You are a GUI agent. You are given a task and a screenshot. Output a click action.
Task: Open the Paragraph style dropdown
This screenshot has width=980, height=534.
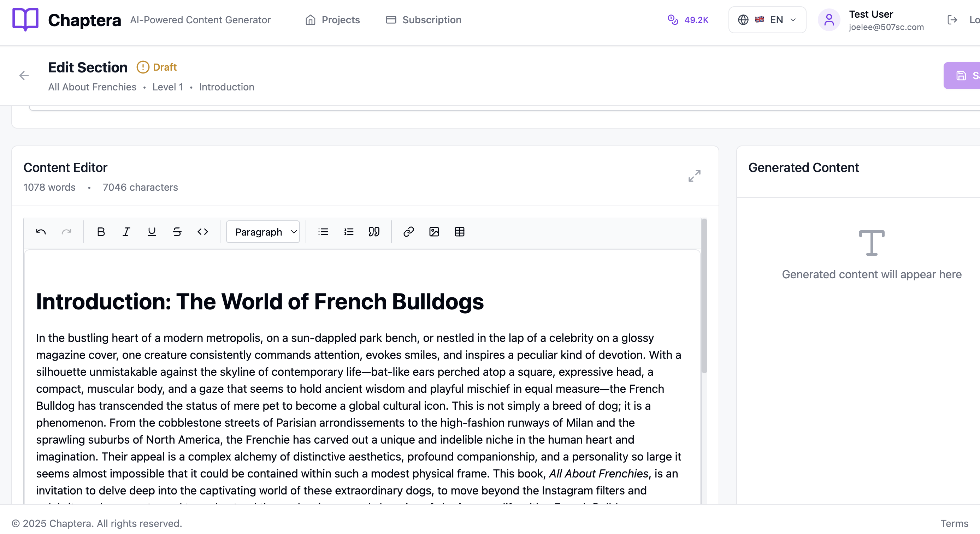pos(263,232)
